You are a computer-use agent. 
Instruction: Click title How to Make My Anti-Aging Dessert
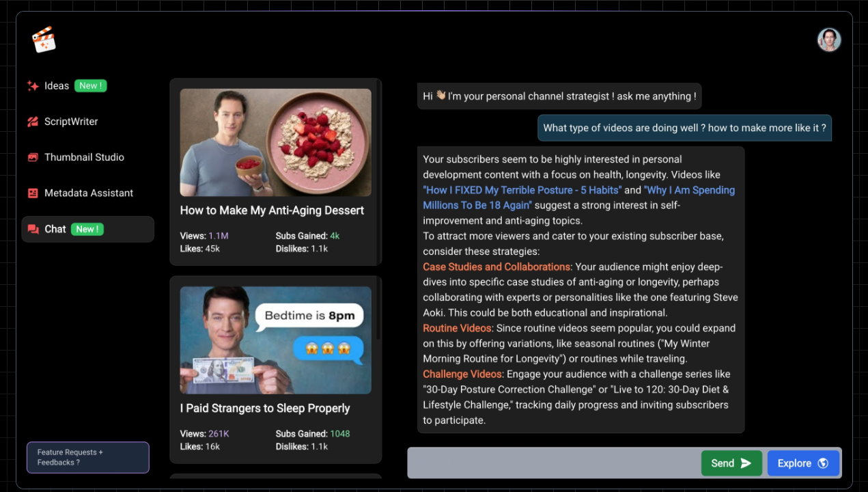tap(272, 210)
